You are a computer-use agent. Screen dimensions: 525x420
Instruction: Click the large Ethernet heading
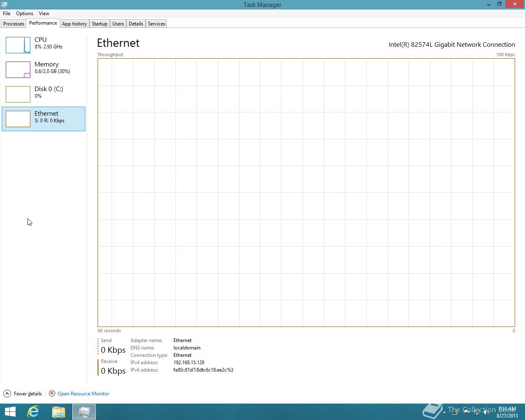118,43
